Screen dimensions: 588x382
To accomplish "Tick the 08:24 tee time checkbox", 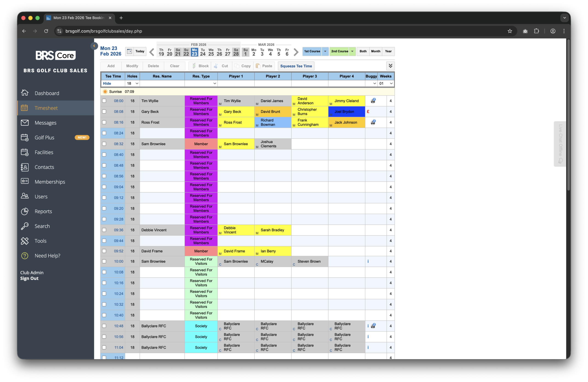I will tap(104, 133).
